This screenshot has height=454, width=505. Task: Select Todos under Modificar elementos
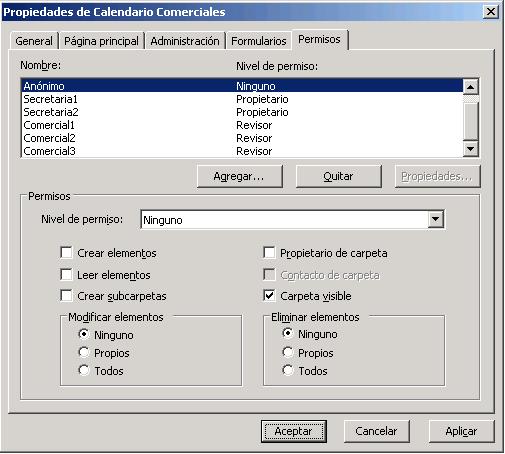click(x=84, y=370)
